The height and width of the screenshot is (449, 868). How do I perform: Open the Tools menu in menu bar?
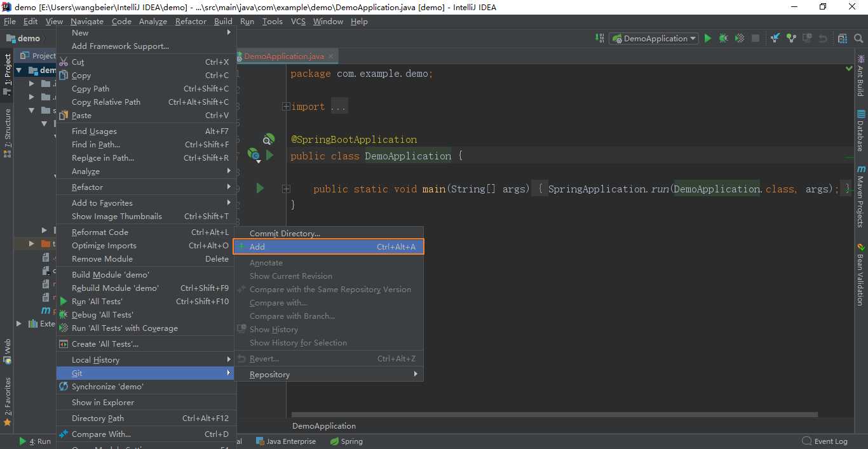[x=272, y=21]
